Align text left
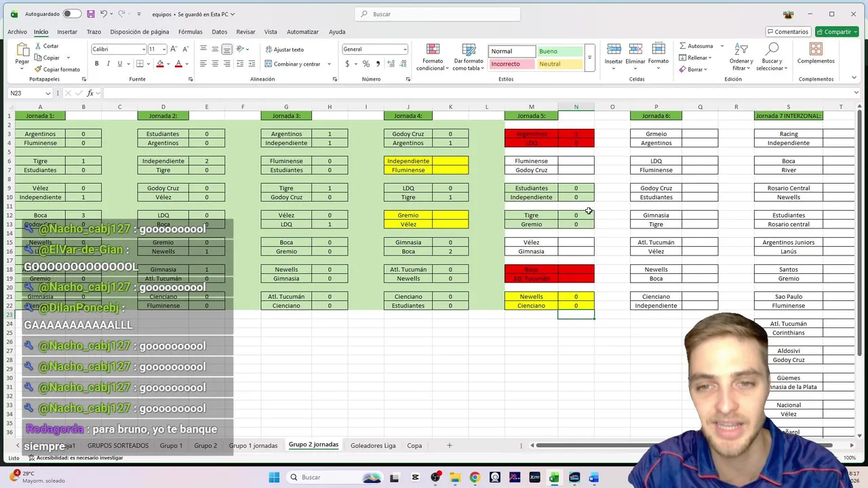The image size is (868, 488). click(x=203, y=64)
